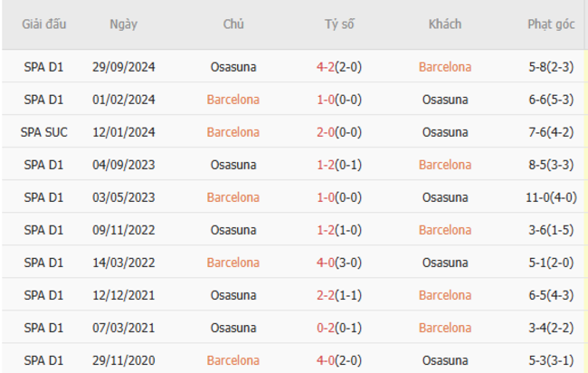Image resolution: width=588 pixels, height=373 pixels.
Task: Click Osasuna home team in the 29/09/2024 row
Action: point(233,67)
